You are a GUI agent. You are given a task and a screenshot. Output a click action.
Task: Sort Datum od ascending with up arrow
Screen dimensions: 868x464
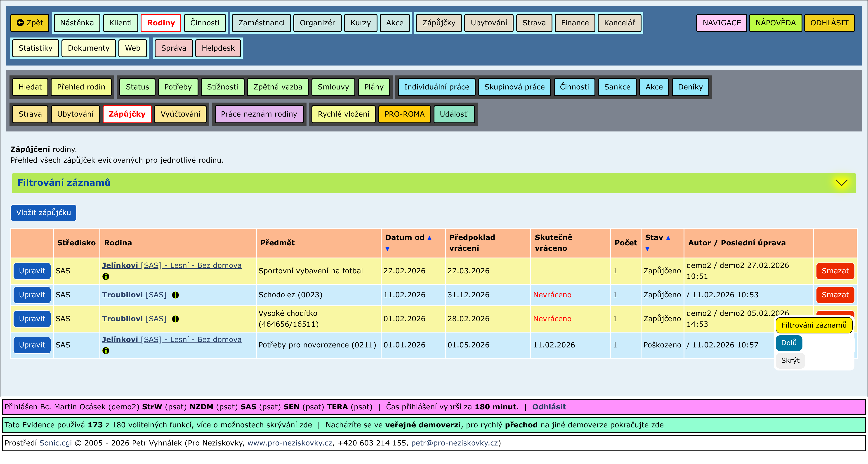click(x=429, y=238)
